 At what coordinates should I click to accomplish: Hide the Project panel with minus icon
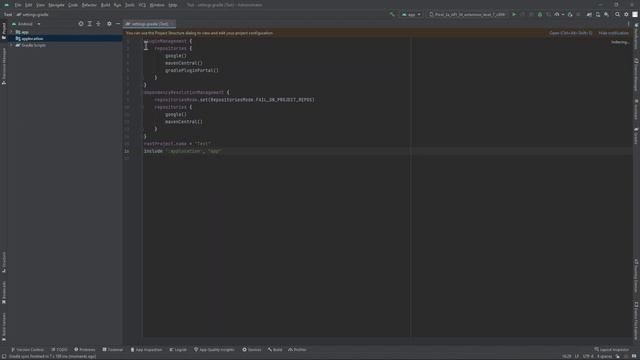click(x=118, y=24)
